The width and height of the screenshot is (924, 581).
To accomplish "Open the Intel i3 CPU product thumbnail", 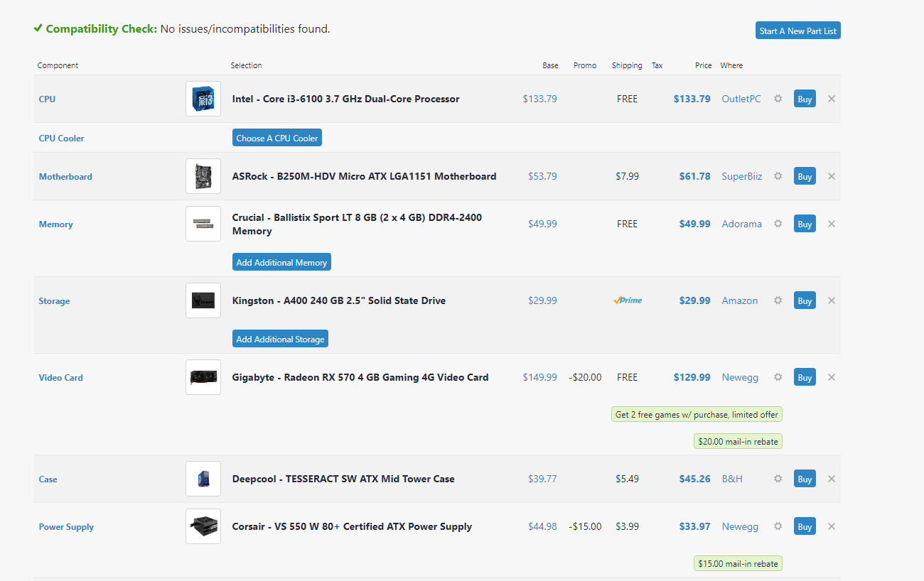I will tap(203, 99).
